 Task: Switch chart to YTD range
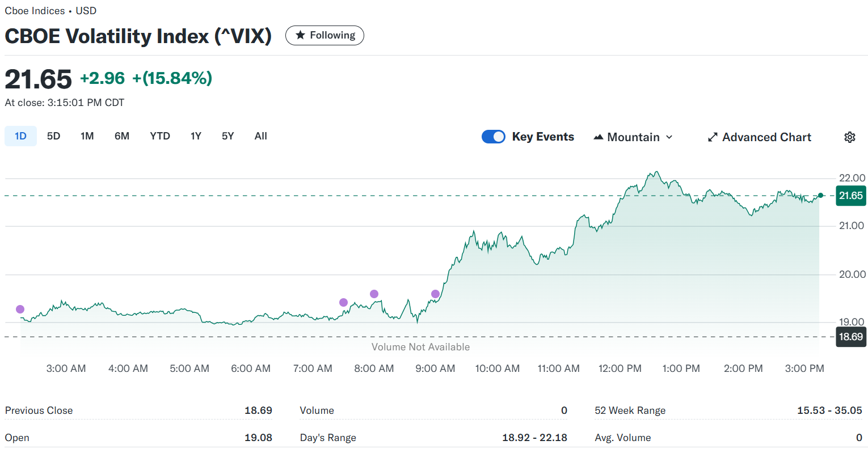160,136
